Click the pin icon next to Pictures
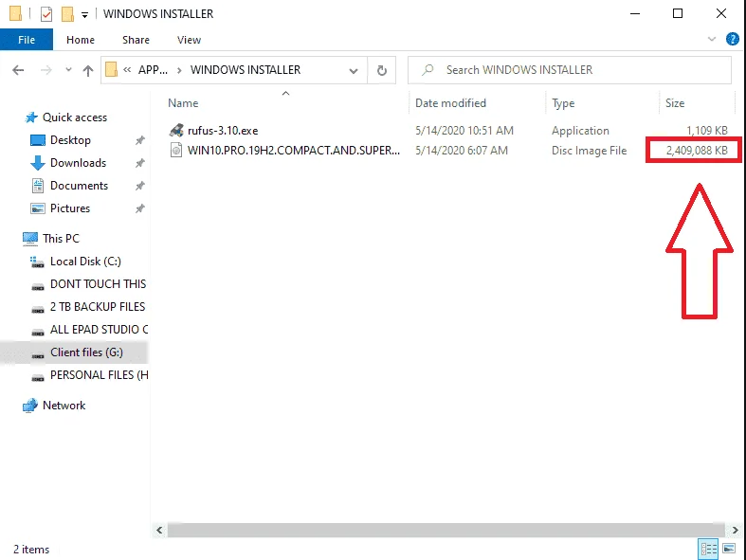 (x=140, y=208)
